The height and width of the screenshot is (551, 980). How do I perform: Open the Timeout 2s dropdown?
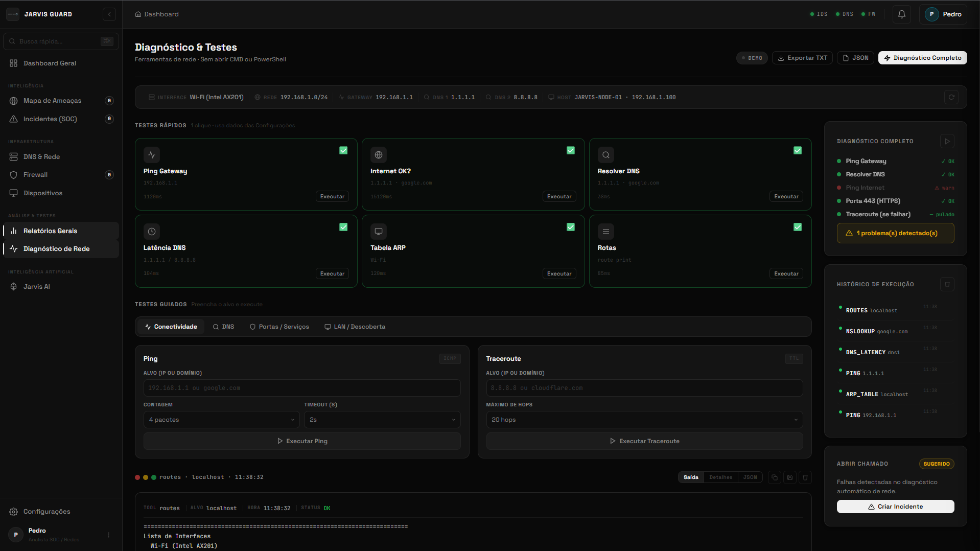pyautogui.click(x=382, y=420)
